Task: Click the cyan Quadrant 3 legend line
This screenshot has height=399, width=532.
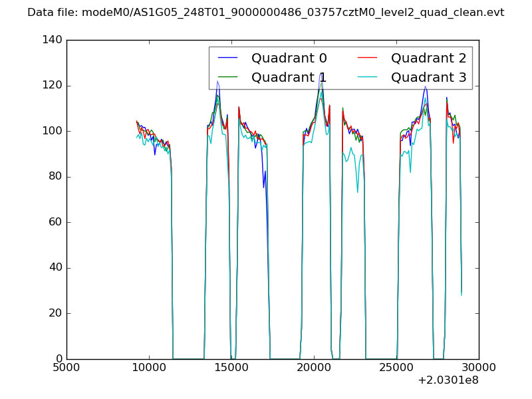Action: click(x=368, y=77)
